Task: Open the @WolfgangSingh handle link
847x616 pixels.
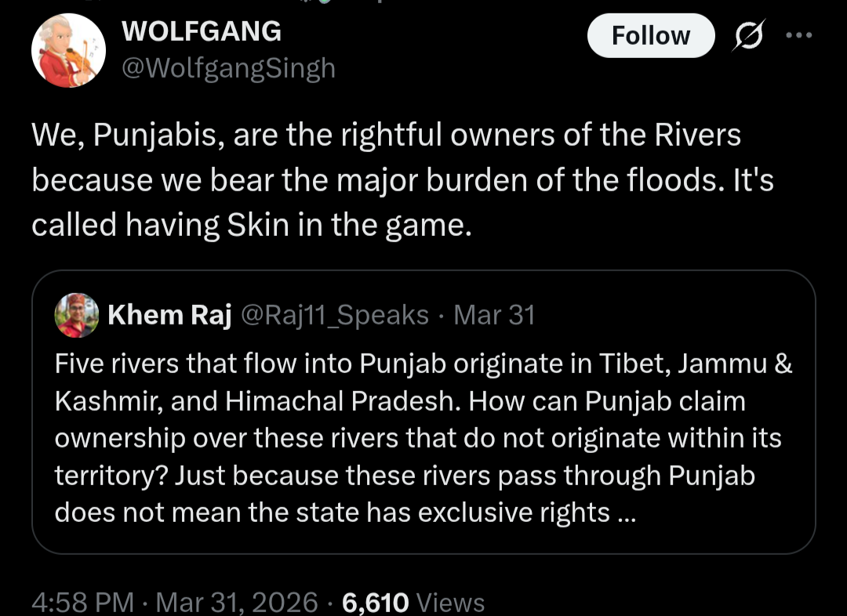Action: (x=229, y=68)
